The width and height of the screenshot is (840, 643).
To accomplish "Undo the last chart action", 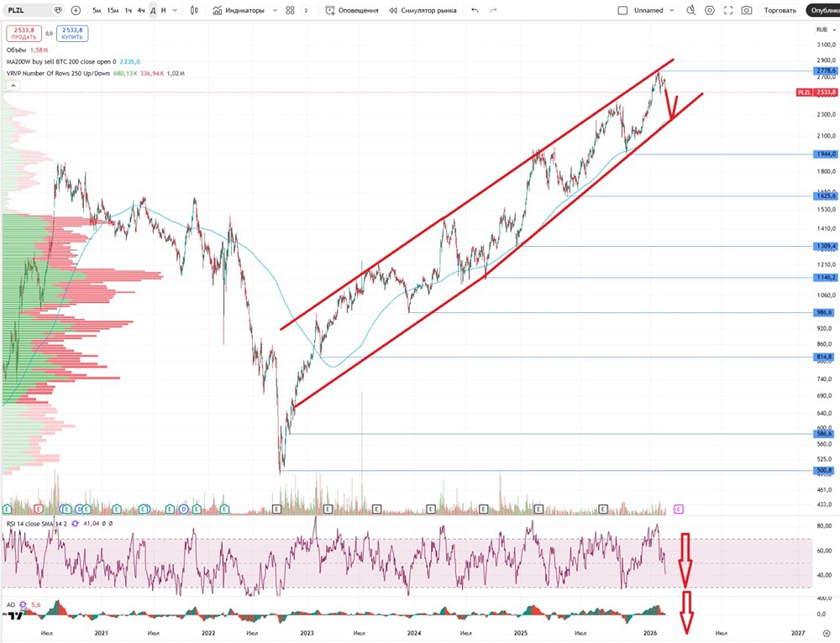I will pyautogui.click(x=475, y=10).
